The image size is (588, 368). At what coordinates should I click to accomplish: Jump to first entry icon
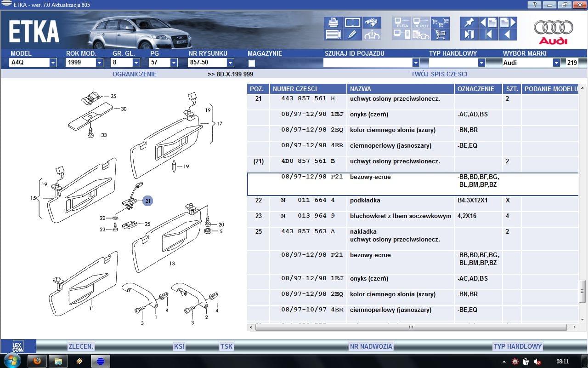point(488,34)
